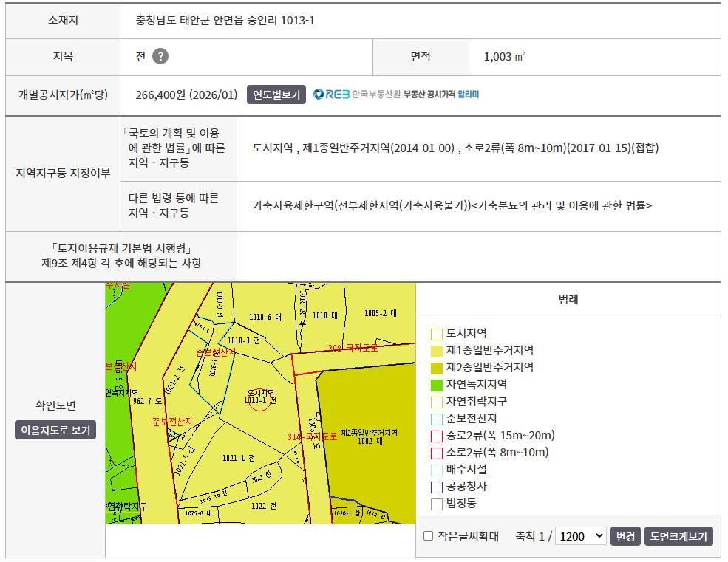
Task: Click the 범례 legend heading
Action: [x=568, y=299]
